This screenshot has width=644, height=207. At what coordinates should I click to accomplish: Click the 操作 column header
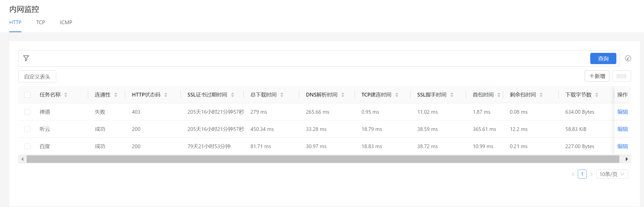pyautogui.click(x=622, y=95)
